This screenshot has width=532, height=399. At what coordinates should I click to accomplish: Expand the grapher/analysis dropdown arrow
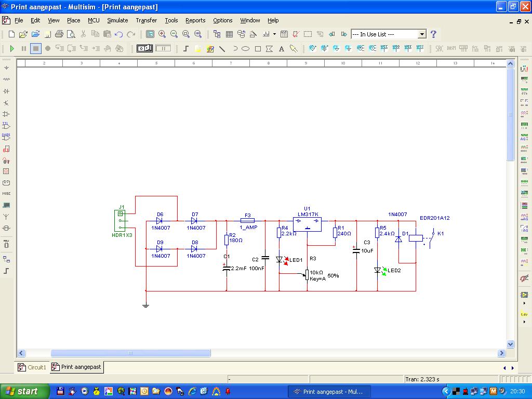[x=274, y=34]
